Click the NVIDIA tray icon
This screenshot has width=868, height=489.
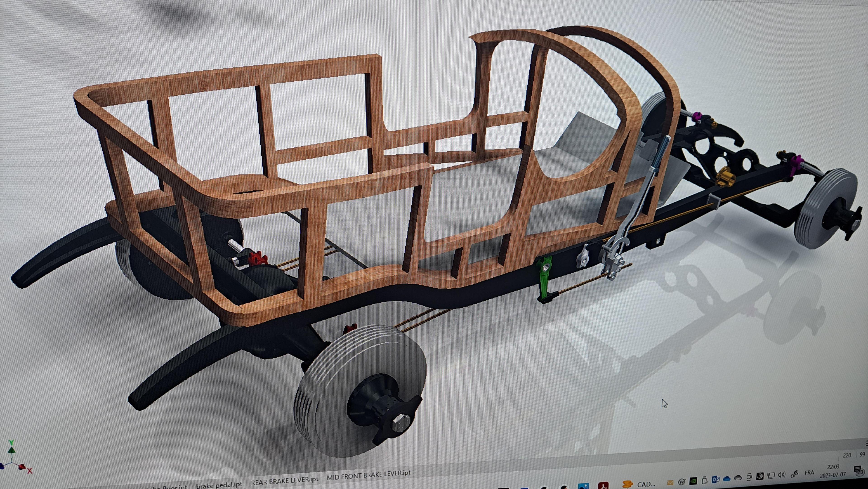click(693, 481)
